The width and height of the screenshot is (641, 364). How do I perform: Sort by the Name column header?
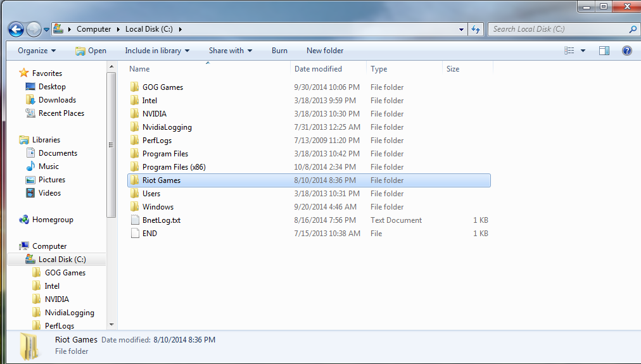pyautogui.click(x=208, y=69)
